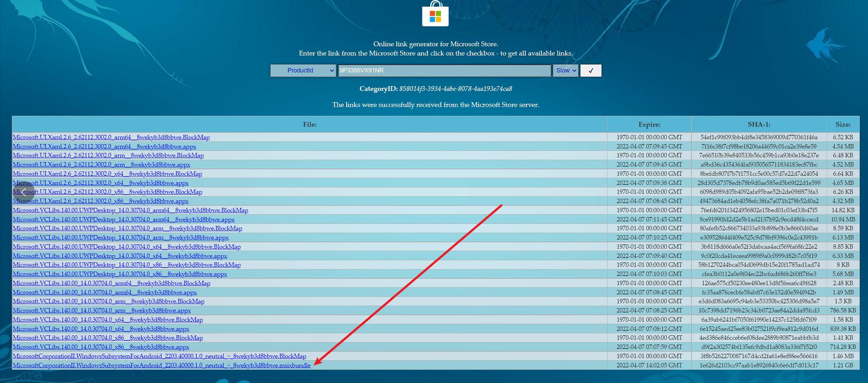Viewport: 868px width, 383px height.
Task: Click the '6.52 KB' size cell
Action: [x=843, y=137]
